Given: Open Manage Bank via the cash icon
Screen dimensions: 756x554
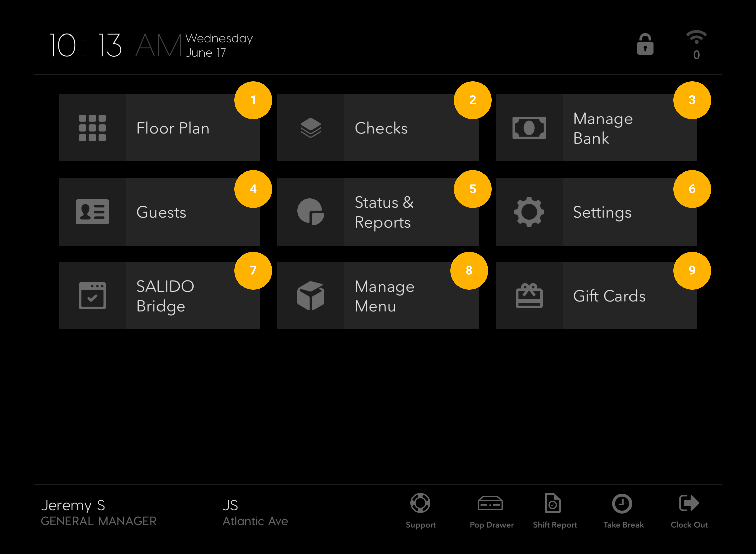Looking at the screenshot, I should click(x=529, y=128).
